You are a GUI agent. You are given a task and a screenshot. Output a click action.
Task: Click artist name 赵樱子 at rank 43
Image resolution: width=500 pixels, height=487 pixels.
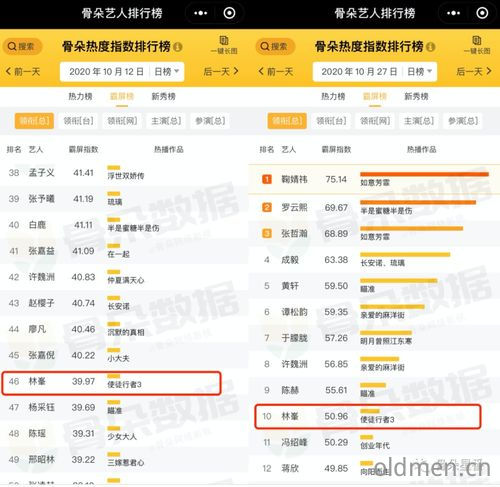tap(41, 303)
